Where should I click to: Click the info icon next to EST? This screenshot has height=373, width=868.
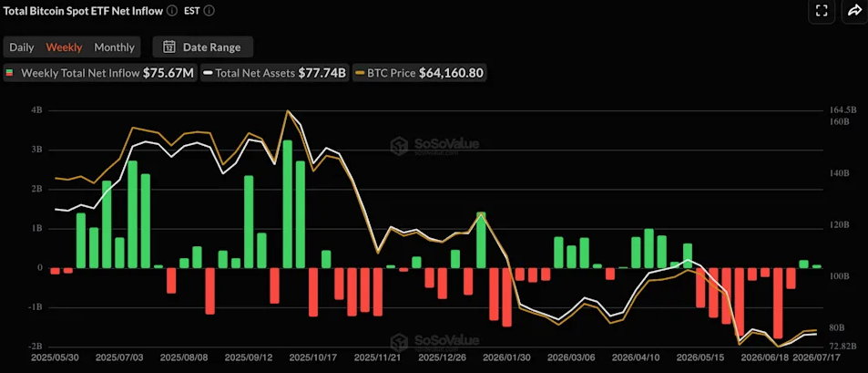coord(209,10)
